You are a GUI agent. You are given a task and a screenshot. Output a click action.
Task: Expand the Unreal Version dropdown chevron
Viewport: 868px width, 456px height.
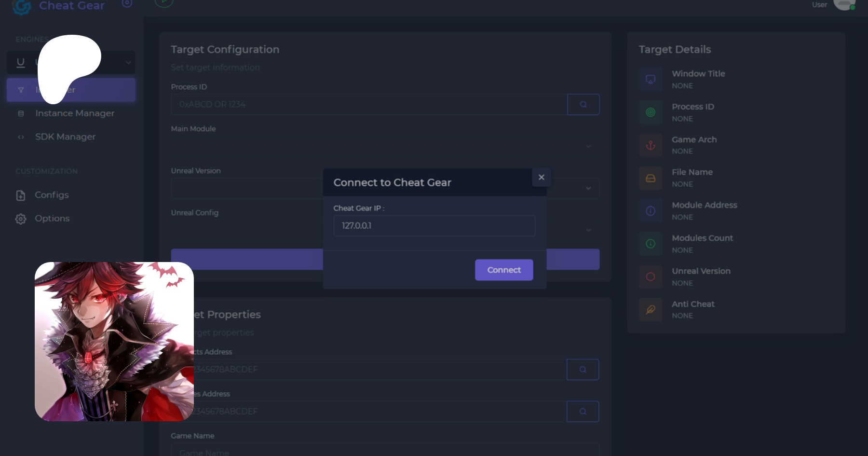tap(588, 188)
